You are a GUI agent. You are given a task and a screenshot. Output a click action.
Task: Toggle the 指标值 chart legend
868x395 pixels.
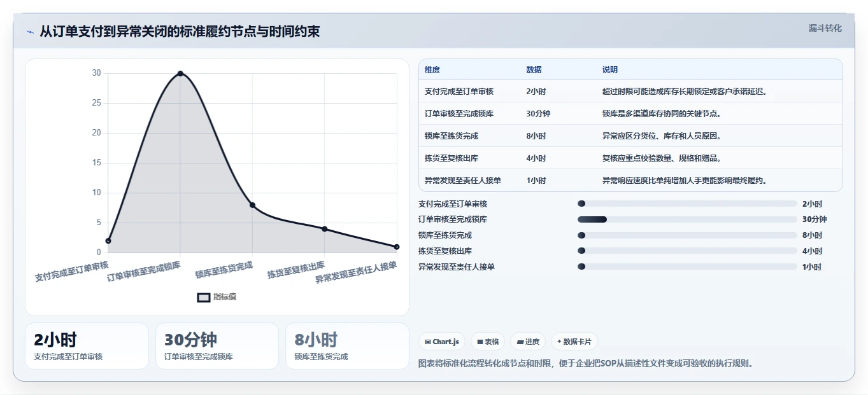[217, 297]
